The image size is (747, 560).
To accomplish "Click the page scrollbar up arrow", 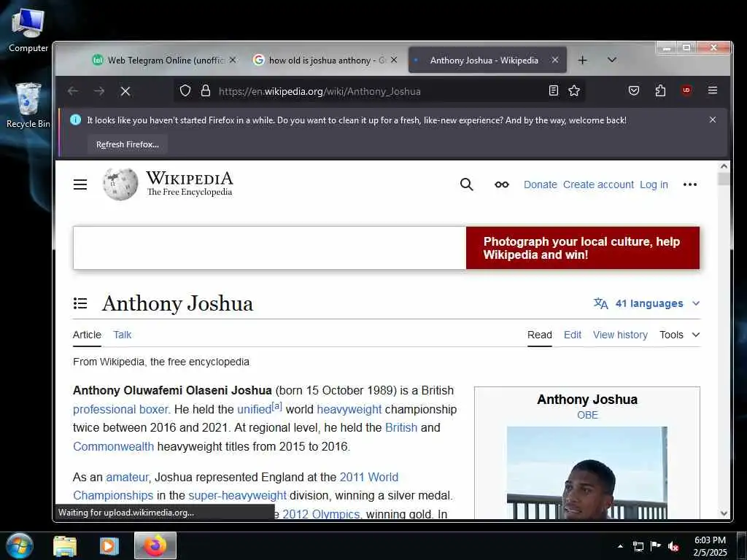I will [724, 166].
